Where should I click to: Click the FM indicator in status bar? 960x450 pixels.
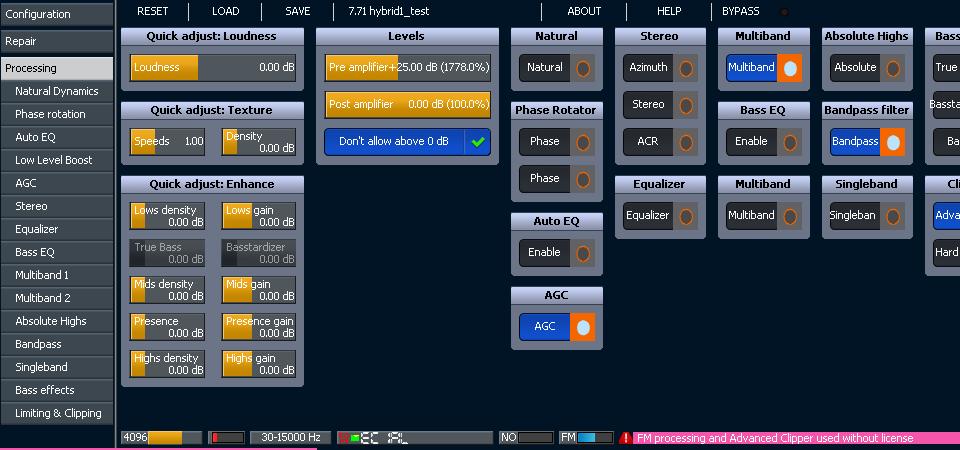point(587,438)
